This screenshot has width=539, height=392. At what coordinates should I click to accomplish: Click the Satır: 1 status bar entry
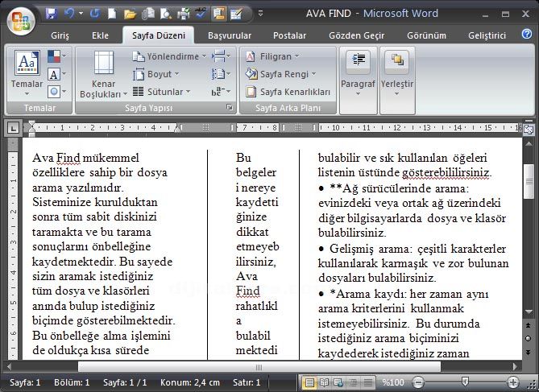(247, 382)
